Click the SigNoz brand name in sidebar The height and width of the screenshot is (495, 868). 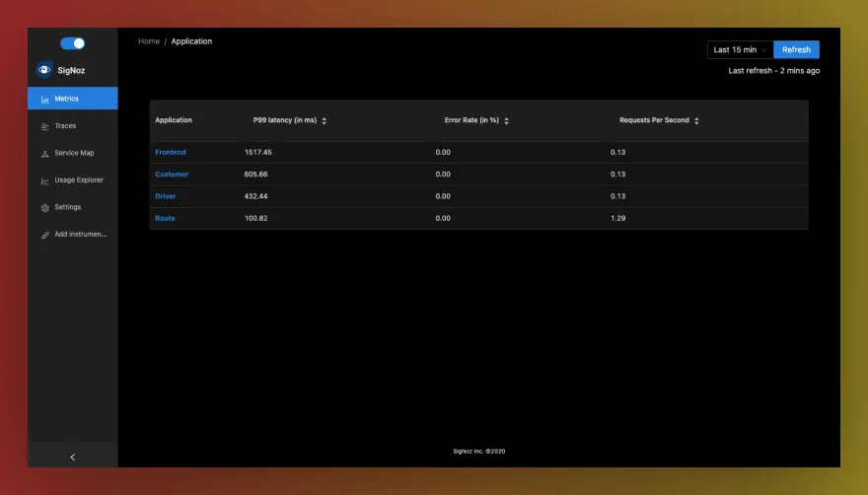(x=71, y=70)
